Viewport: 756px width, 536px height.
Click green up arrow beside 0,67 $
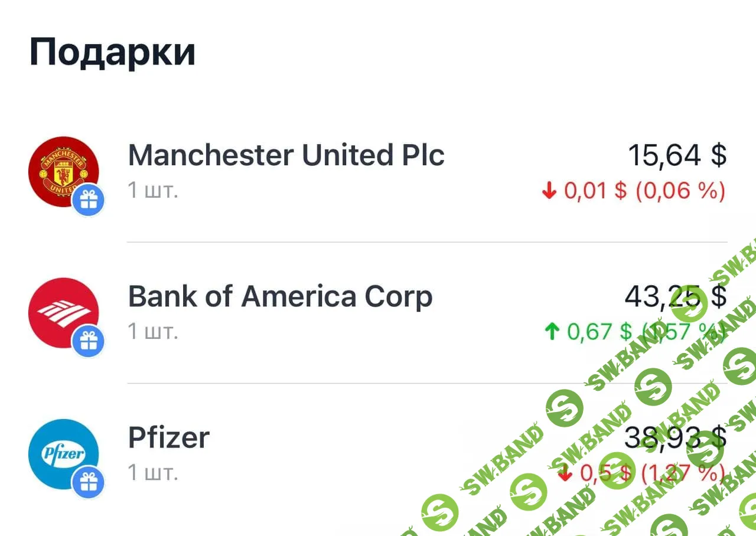click(552, 332)
